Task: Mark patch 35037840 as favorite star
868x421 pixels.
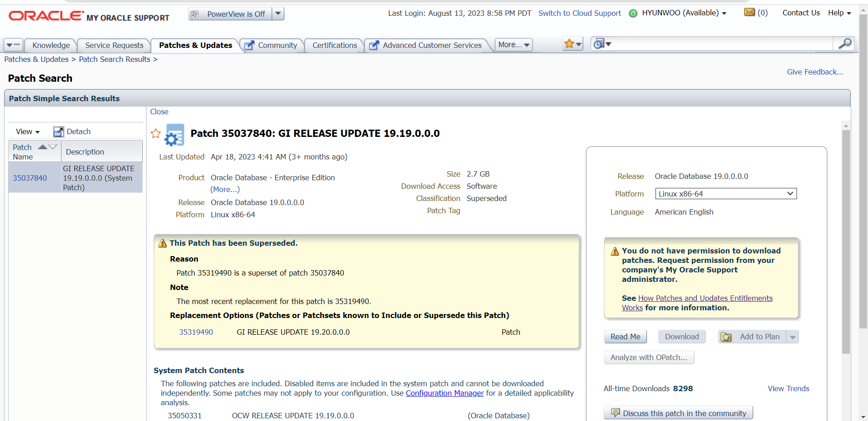Action: [156, 133]
